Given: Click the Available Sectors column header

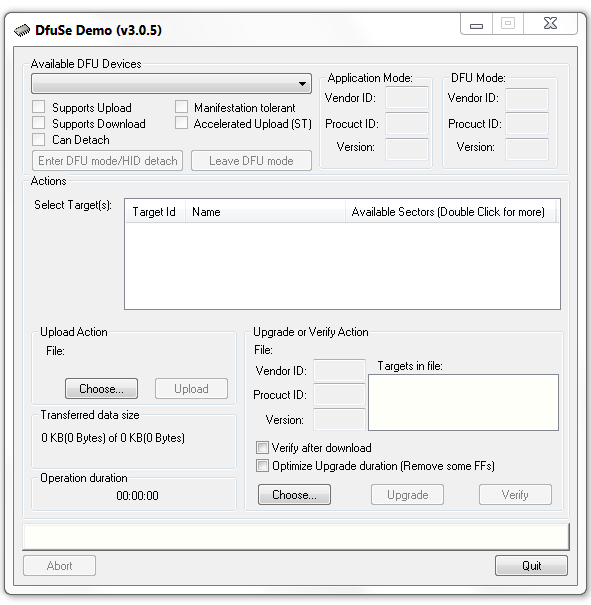Looking at the screenshot, I should coord(450,212).
